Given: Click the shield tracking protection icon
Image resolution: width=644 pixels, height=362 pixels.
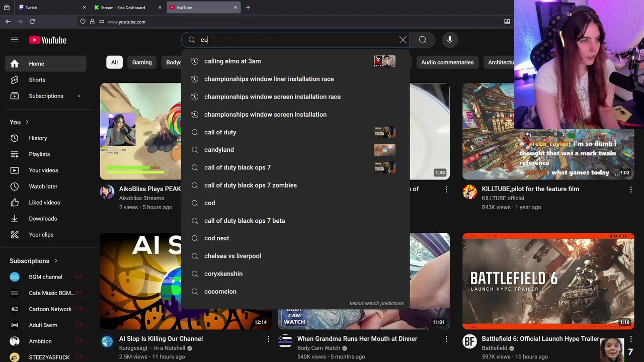Looking at the screenshot, I should tap(83, 22).
